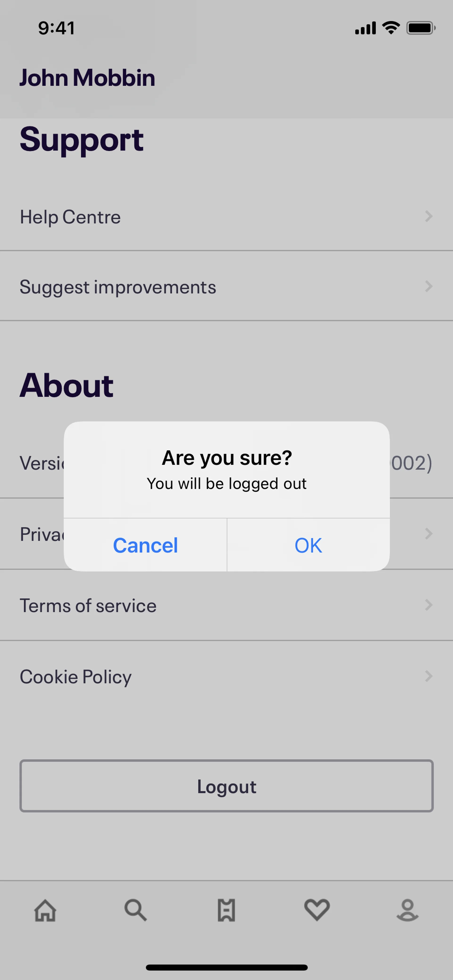Expand Suggest improvements chevron
Viewport: 453px width, 980px height.
pyautogui.click(x=429, y=286)
